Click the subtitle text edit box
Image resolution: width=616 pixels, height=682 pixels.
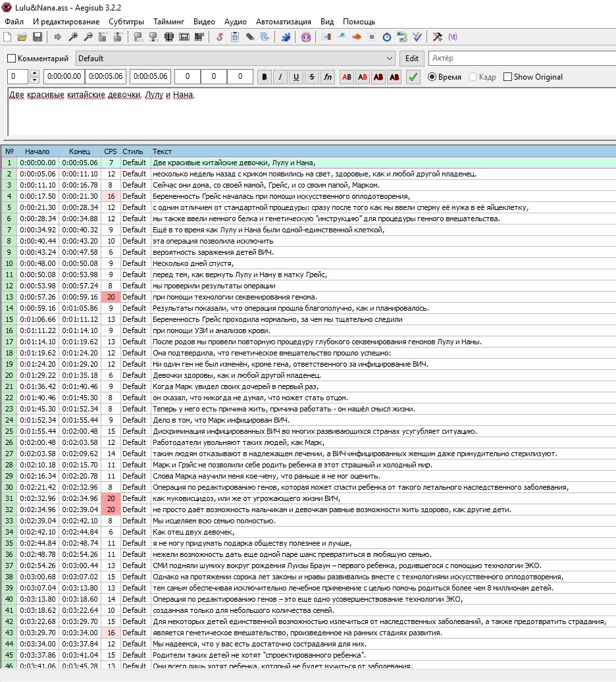311,112
